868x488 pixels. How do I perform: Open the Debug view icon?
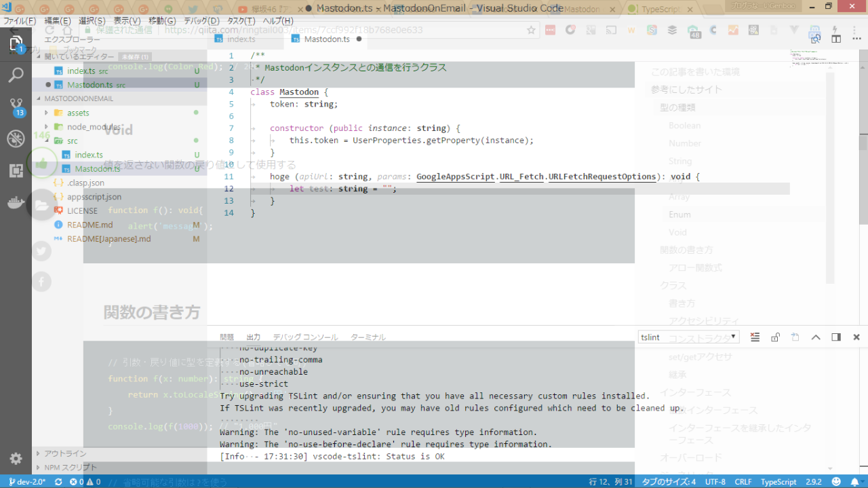(16, 139)
